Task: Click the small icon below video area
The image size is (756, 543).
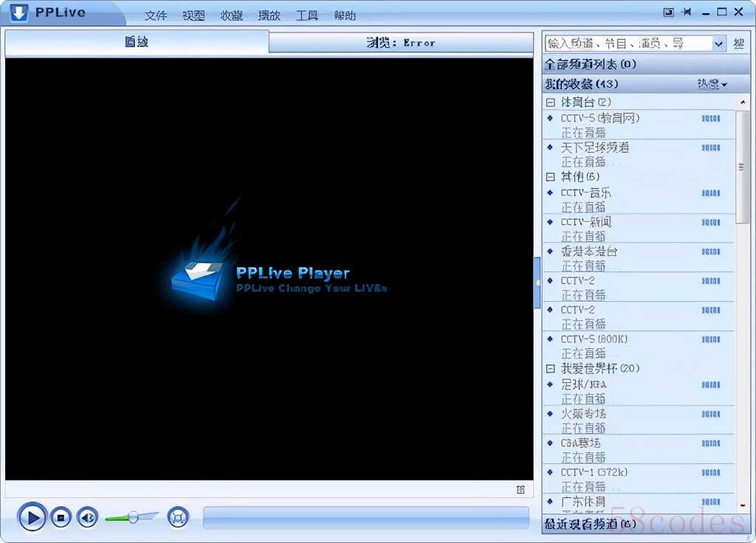Action: coord(520,490)
